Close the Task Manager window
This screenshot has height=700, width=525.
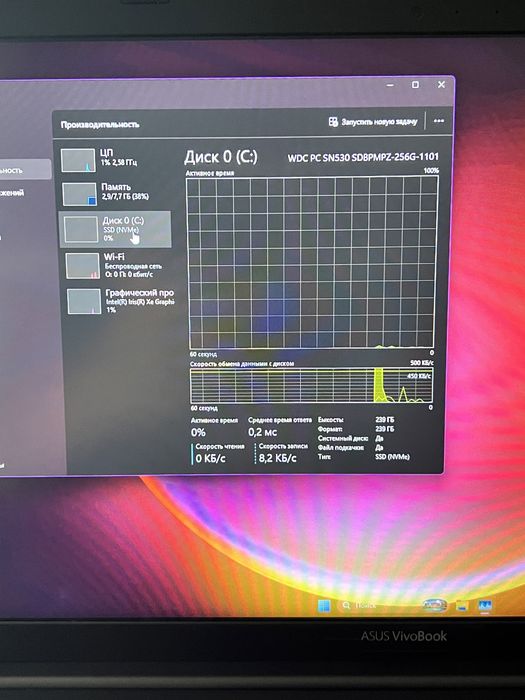441,84
